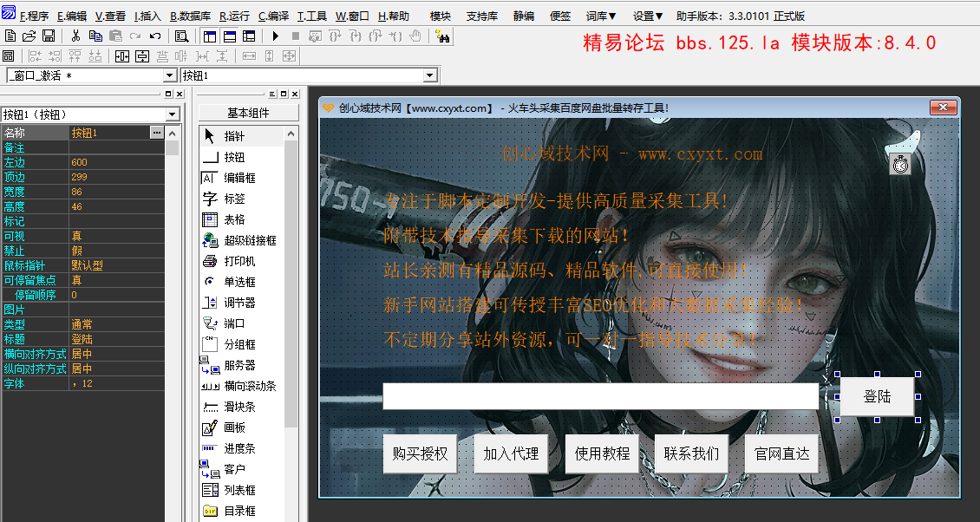
Task: Open the E.编辑 menu
Action: (72, 16)
